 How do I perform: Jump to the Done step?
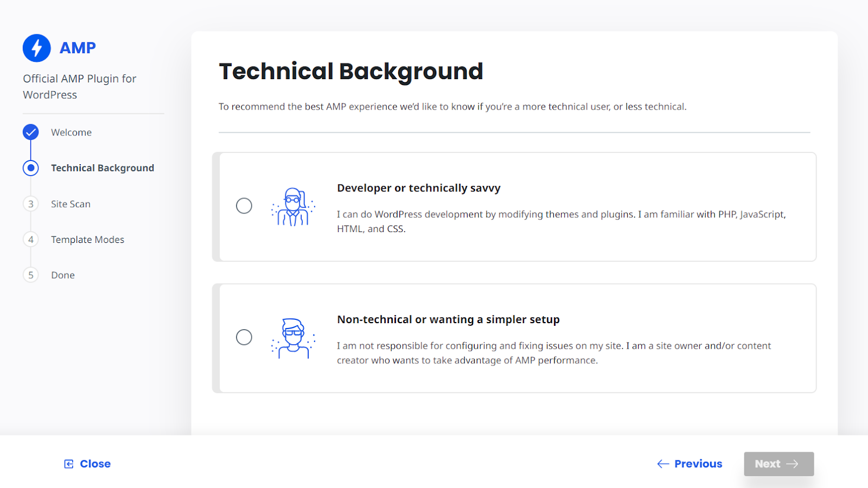[x=63, y=275]
